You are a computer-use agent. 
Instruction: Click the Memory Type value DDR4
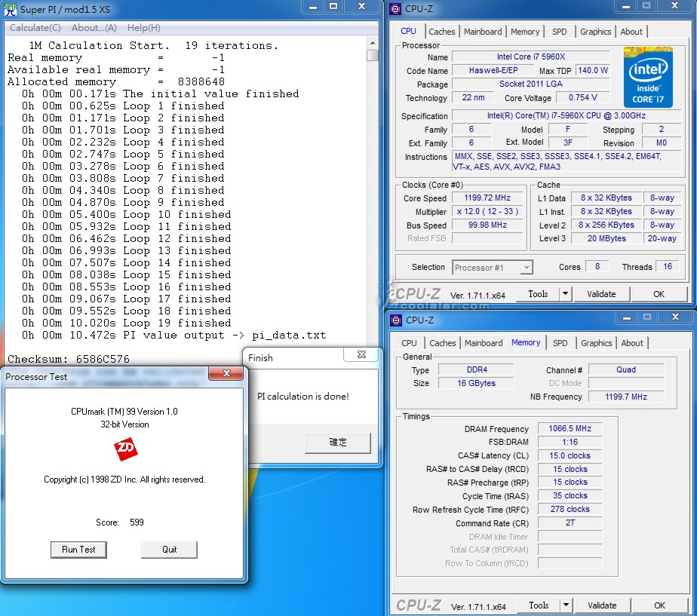pos(477,369)
